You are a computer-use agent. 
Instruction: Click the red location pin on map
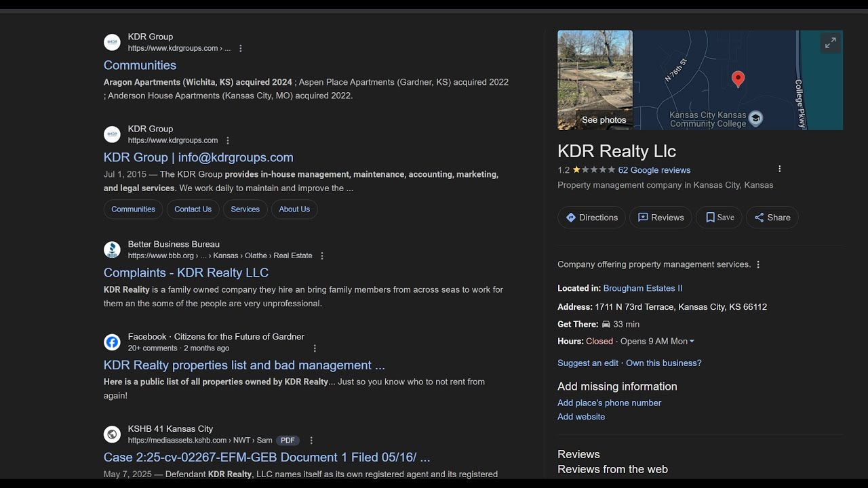738,79
